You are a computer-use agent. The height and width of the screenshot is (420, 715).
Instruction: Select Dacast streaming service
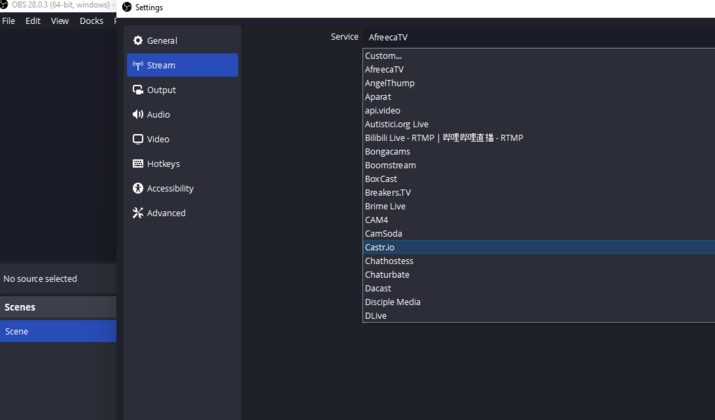click(539, 288)
